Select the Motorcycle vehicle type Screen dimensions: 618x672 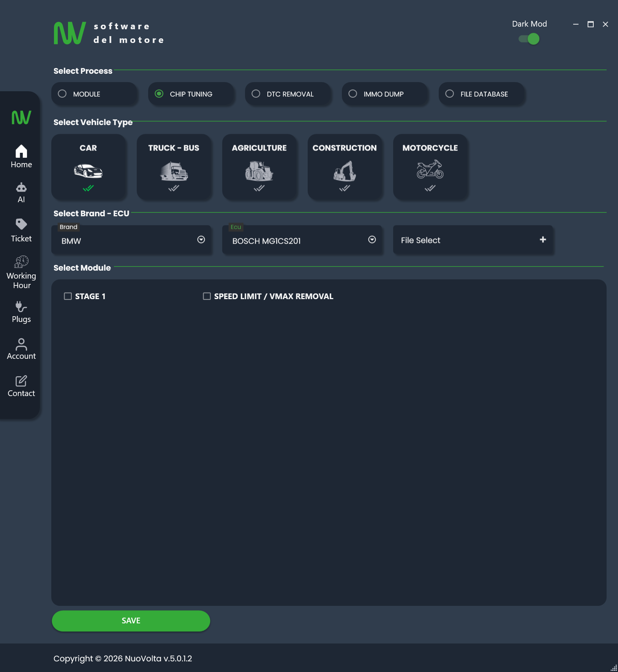(x=430, y=166)
